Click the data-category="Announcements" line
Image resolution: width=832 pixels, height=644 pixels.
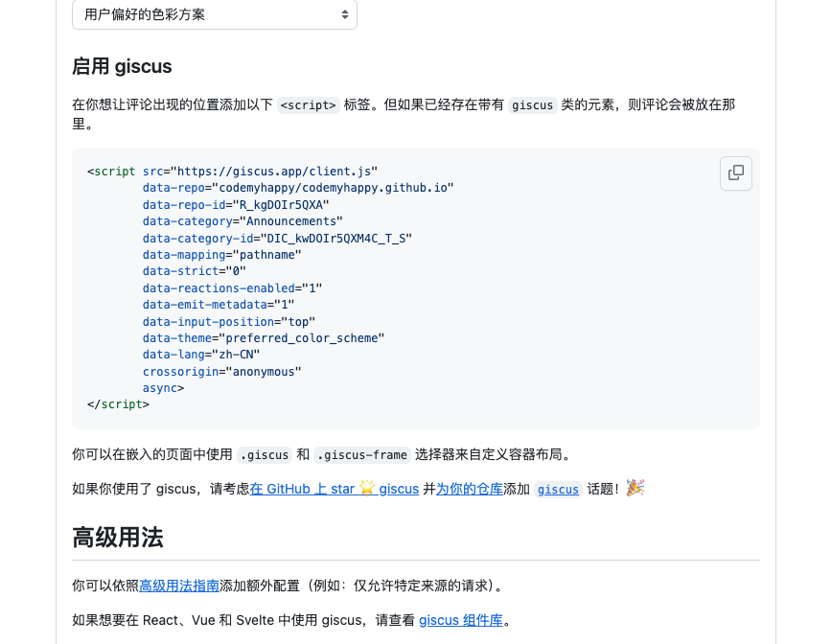[x=243, y=221]
